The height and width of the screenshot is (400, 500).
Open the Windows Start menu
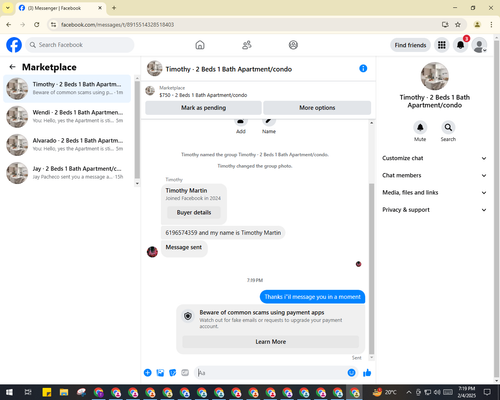(9, 392)
